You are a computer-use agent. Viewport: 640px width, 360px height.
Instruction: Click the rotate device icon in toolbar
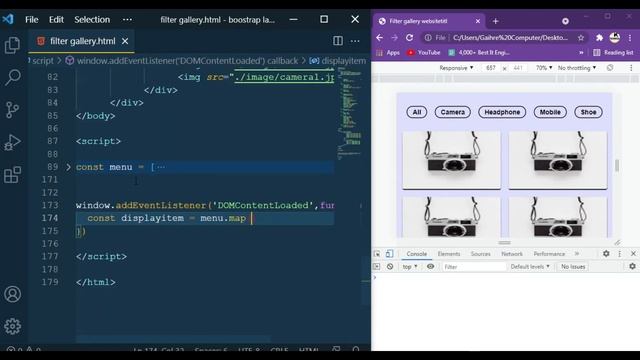point(610,68)
